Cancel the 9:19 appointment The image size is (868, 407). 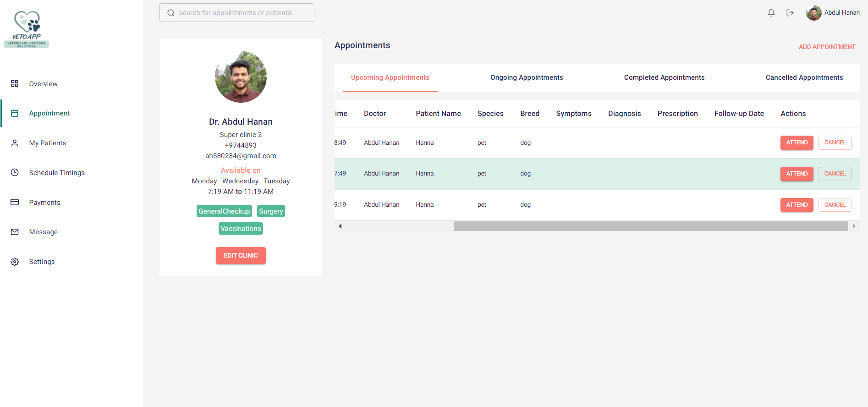835,205
